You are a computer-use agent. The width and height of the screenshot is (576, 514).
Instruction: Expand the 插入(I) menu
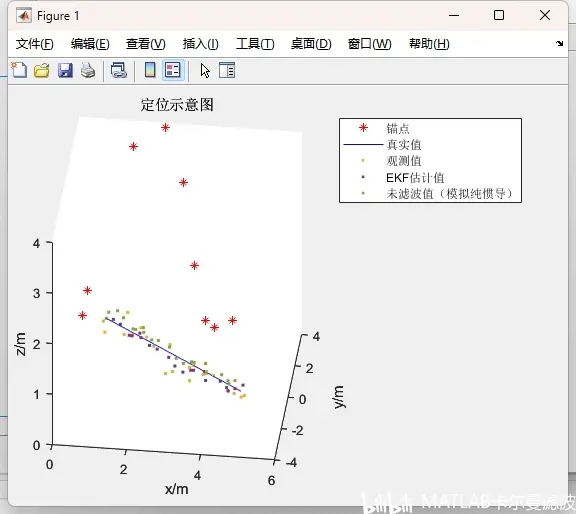tap(201, 44)
